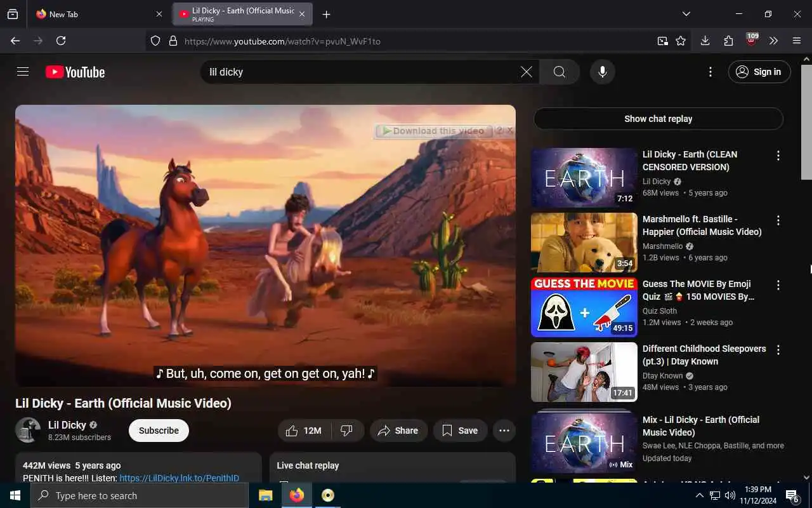Open YouTube settings three-dot menu
812x508 pixels.
tap(710, 72)
